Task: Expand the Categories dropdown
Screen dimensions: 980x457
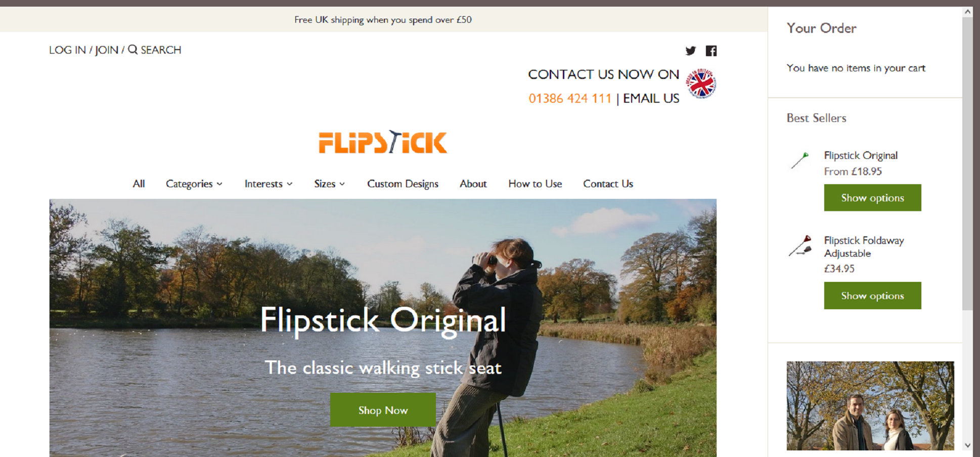Action: [194, 184]
